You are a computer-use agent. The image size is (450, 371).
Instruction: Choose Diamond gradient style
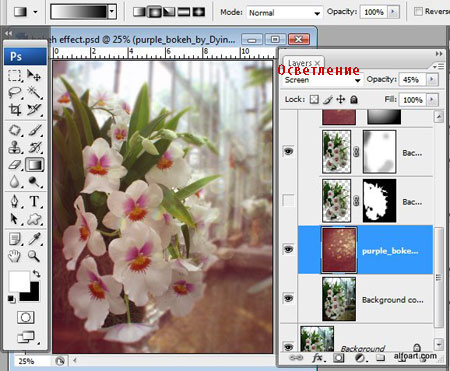point(199,12)
